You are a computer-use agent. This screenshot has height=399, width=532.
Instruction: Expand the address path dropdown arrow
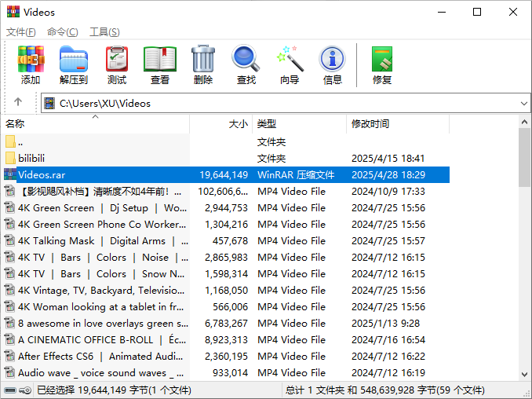(x=524, y=103)
